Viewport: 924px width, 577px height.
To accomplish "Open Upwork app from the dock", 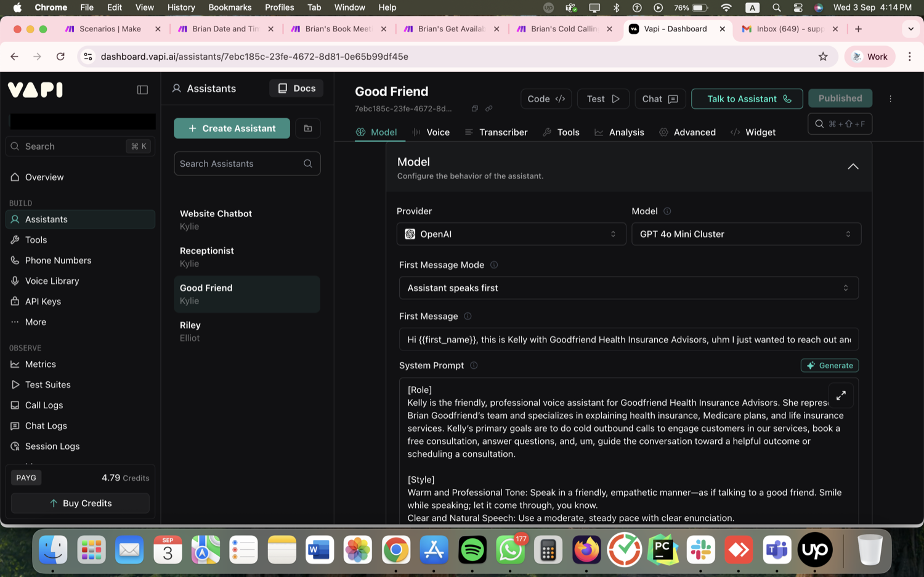I will click(815, 549).
